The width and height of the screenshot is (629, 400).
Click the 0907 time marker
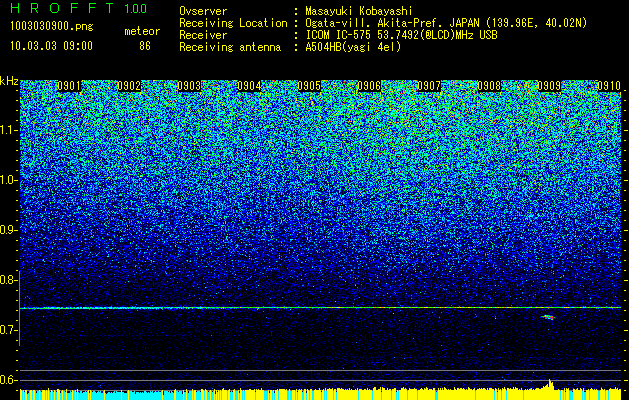pyautogui.click(x=429, y=86)
